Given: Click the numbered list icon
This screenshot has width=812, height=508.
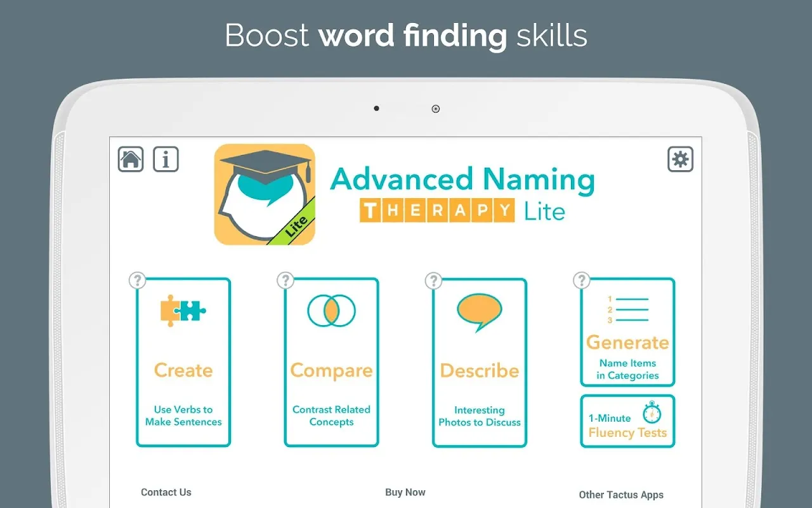Looking at the screenshot, I should (627, 309).
